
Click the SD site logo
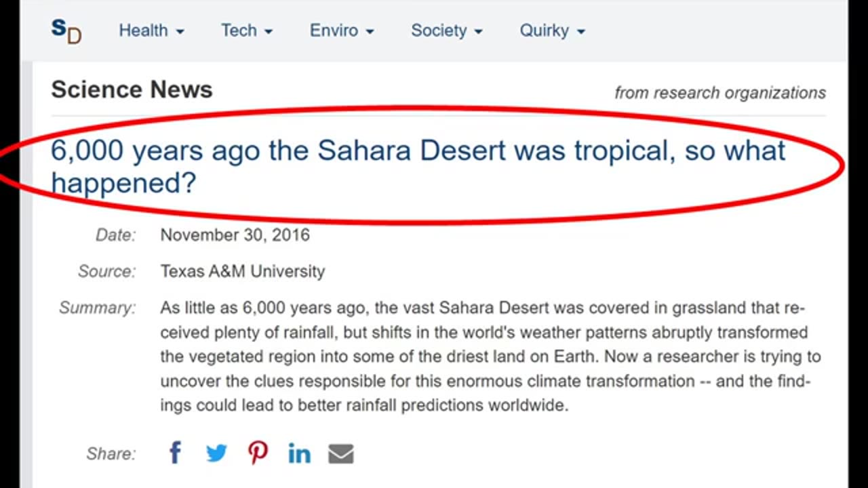(x=66, y=30)
